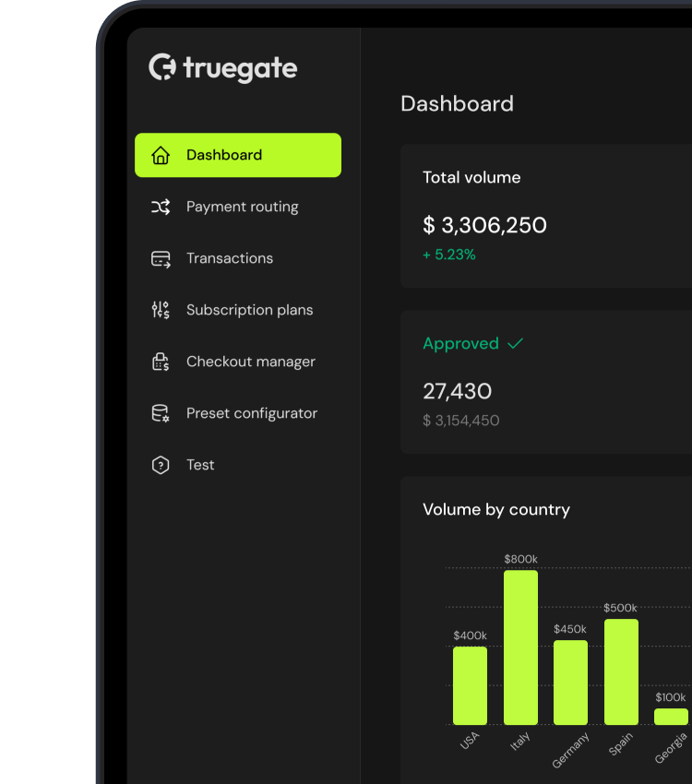Click the $100k label above Georgia
Viewport: 692px width, 784px height.
671,697
